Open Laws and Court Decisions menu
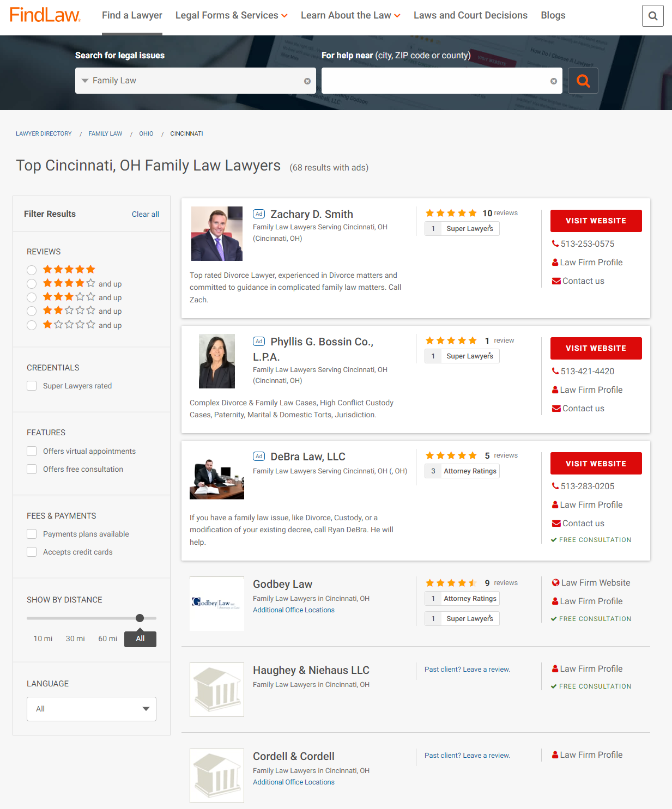Viewport: 672px width, 809px height. [470, 15]
